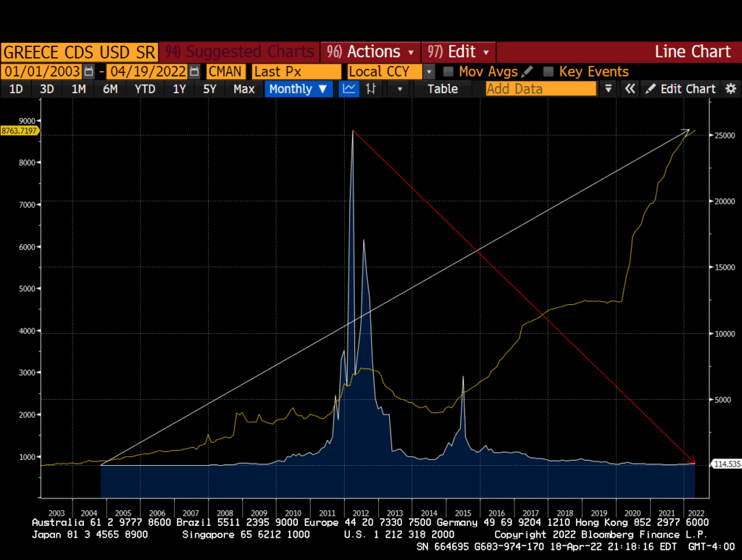742x560 pixels.
Task: Open the start date calendar picker
Action: (89, 72)
